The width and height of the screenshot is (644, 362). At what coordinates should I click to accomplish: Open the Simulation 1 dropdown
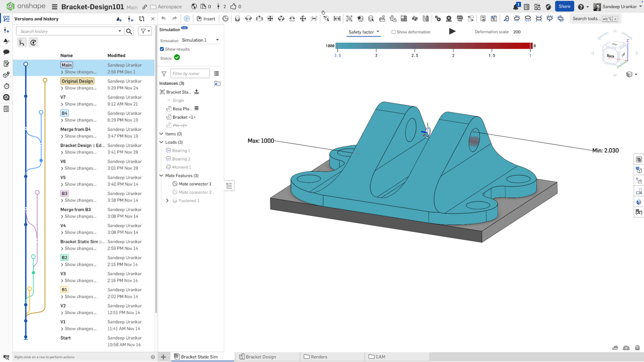200,40
